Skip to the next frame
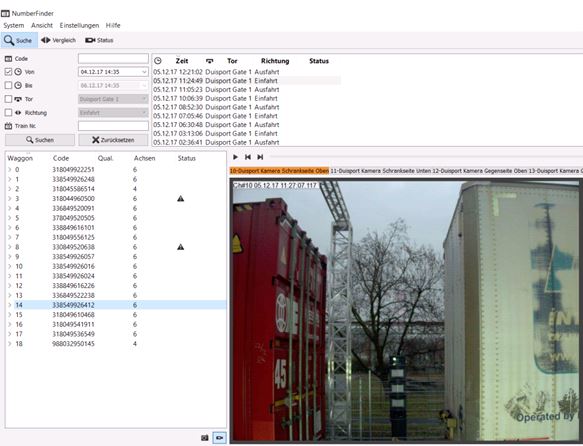Screen dimensions: 583x446 click(260, 157)
